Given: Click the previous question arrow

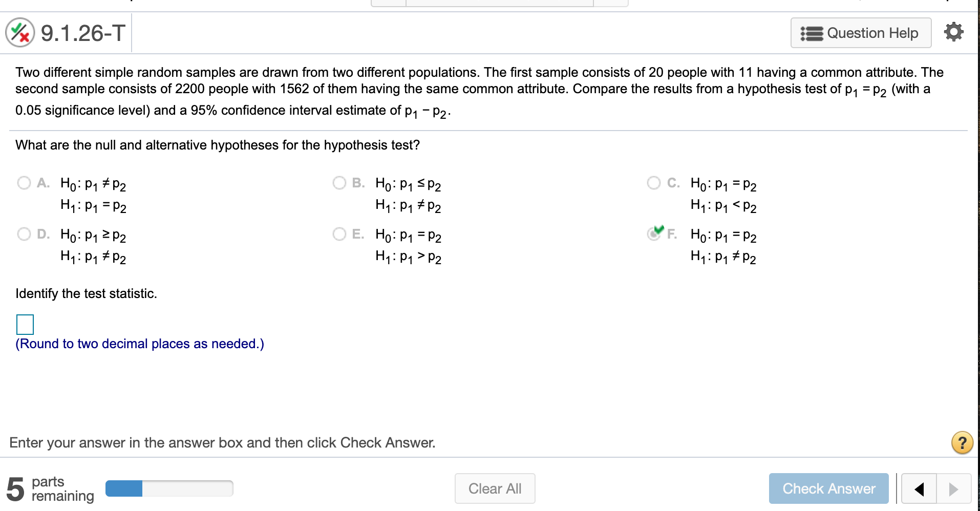Looking at the screenshot, I should (918, 488).
